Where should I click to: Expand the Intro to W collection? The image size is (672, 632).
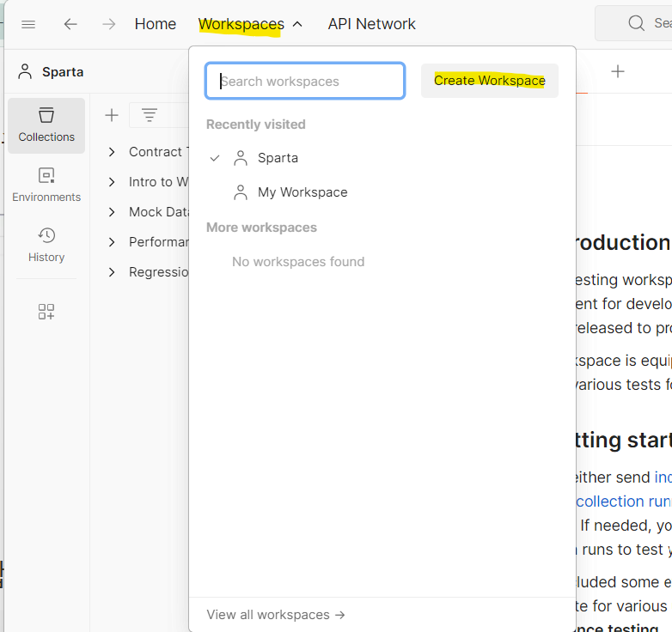point(112,182)
